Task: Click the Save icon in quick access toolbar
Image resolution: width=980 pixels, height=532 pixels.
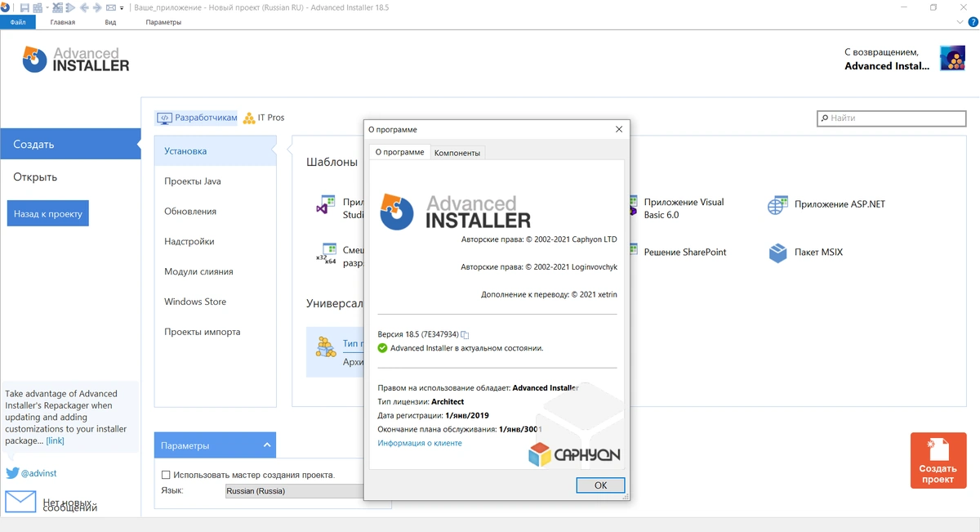Action: point(25,7)
